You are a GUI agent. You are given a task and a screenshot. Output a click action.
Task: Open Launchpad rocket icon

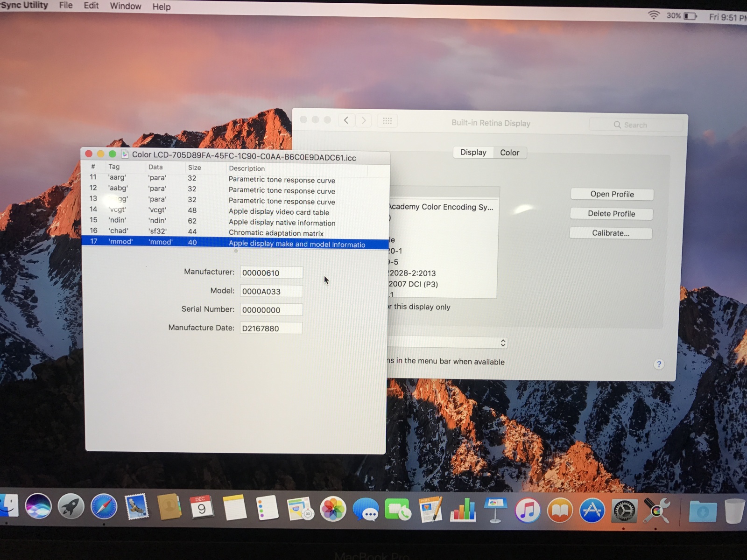coord(71,506)
